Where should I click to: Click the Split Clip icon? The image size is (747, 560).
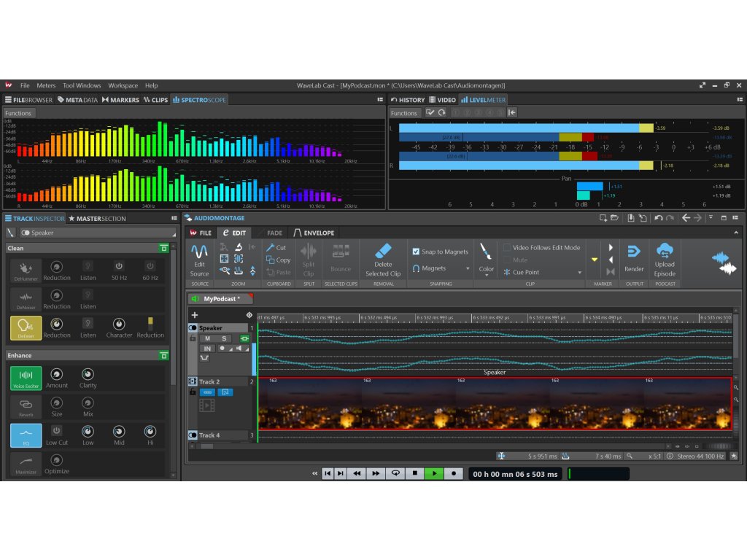pos(309,251)
